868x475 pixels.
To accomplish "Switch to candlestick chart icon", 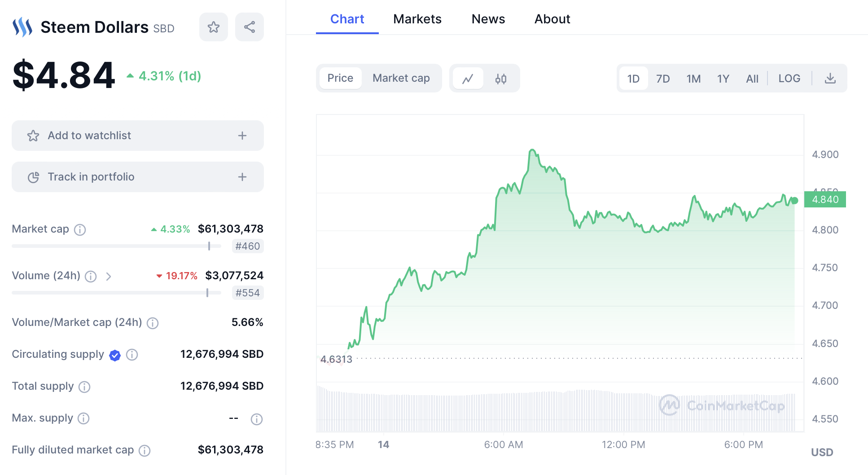I will pyautogui.click(x=501, y=79).
